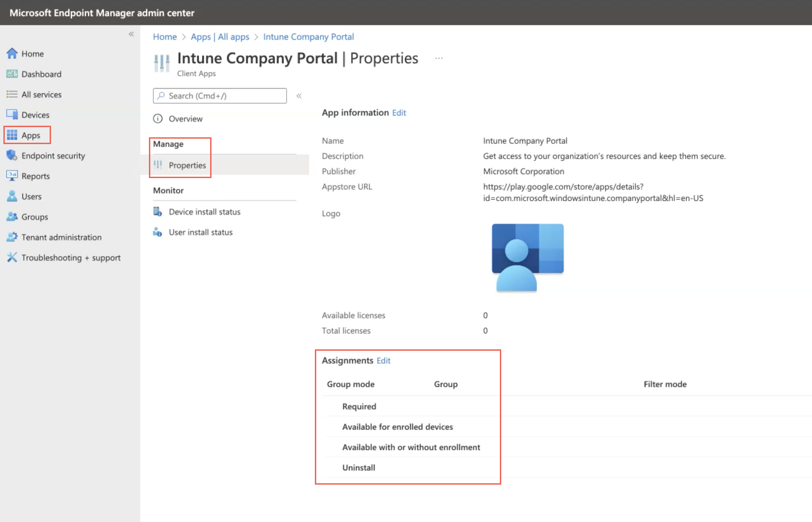The width and height of the screenshot is (812, 522).
Task: Edit the App information section
Action: pyautogui.click(x=399, y=112)
